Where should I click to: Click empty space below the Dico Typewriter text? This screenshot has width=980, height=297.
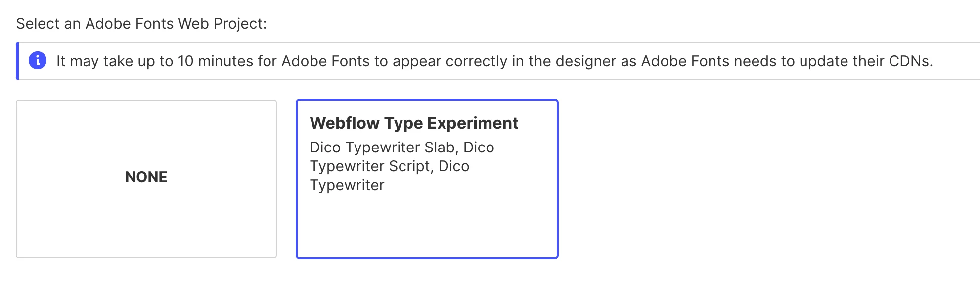point(426,225)
